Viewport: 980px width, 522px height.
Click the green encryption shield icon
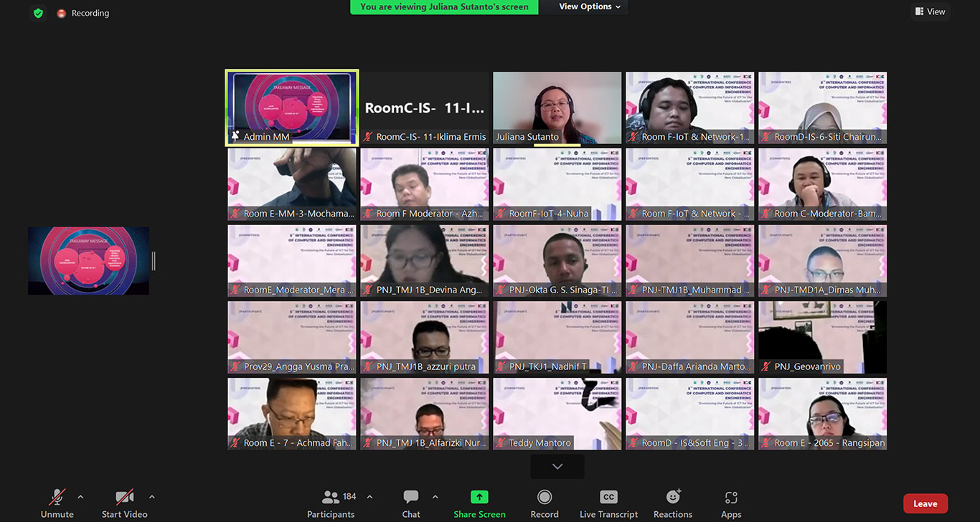(39, 13)
